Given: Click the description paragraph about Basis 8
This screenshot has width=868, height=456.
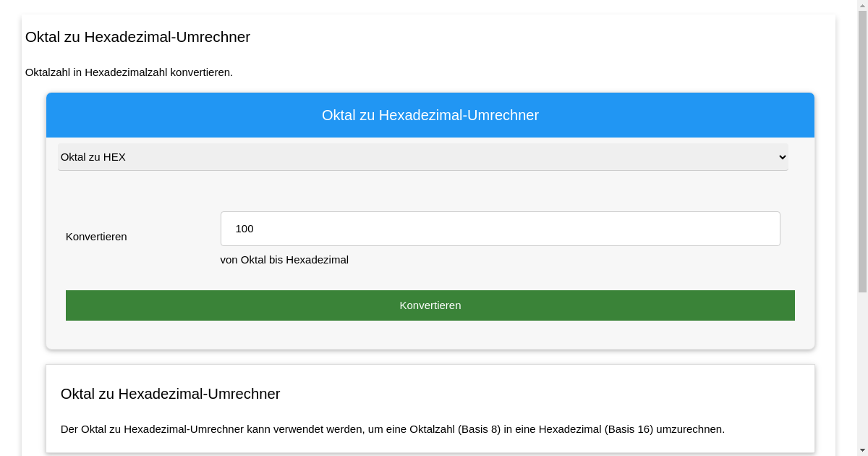Looking at the screenshot, I should point(392,428).
